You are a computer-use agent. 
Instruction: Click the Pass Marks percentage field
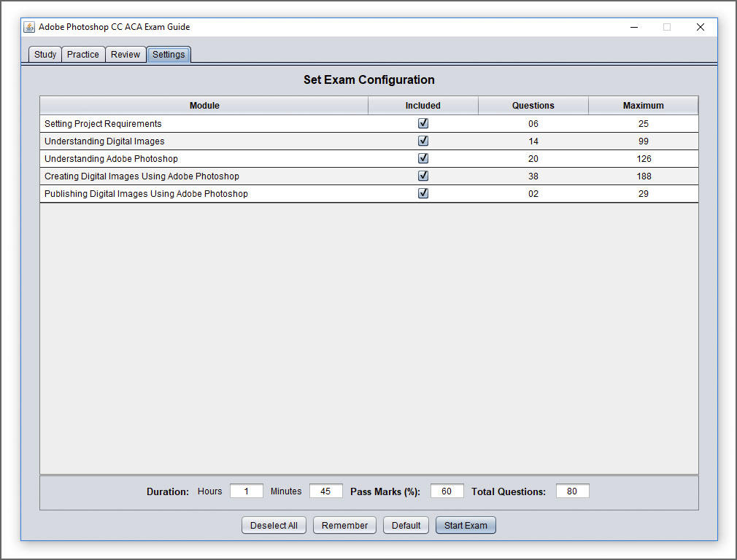point(447,491)
